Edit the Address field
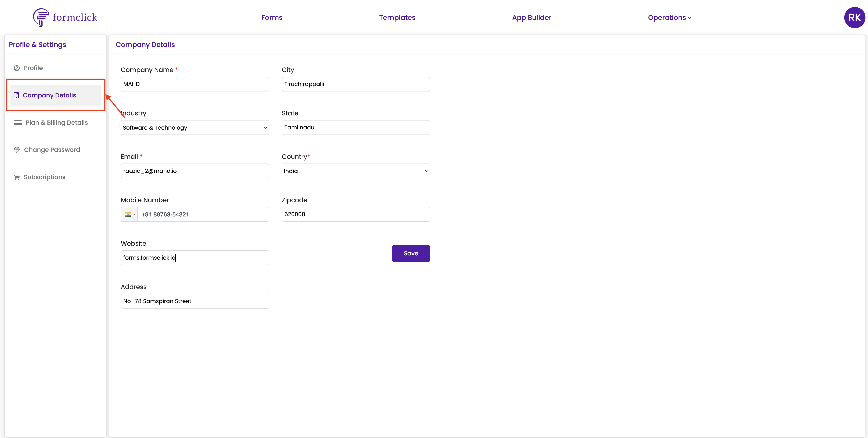868x438 pixels. point(195,301)
